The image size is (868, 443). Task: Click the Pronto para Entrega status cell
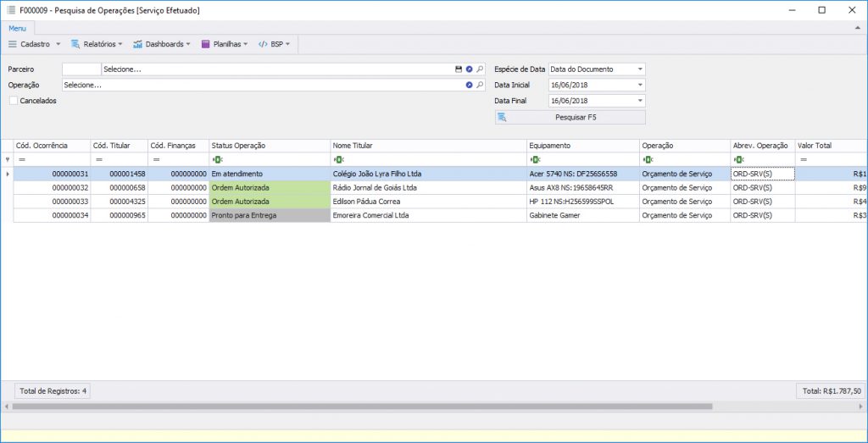coord(270,215)
